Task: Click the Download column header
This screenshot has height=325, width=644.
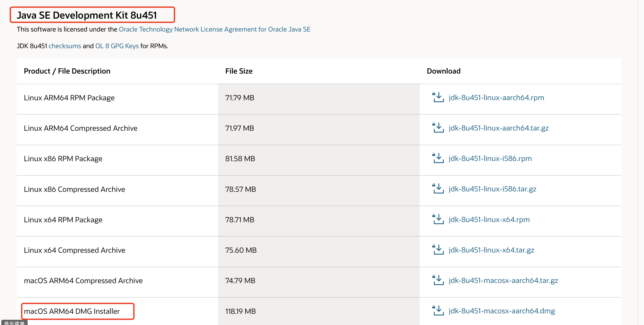Action: click(x=443, y=71)
